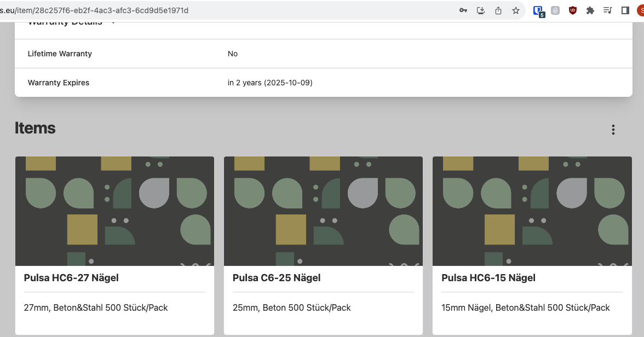Open the Items section three-dot menu
This screenshot has height=337, width=644.
click(x=613, y=130)
